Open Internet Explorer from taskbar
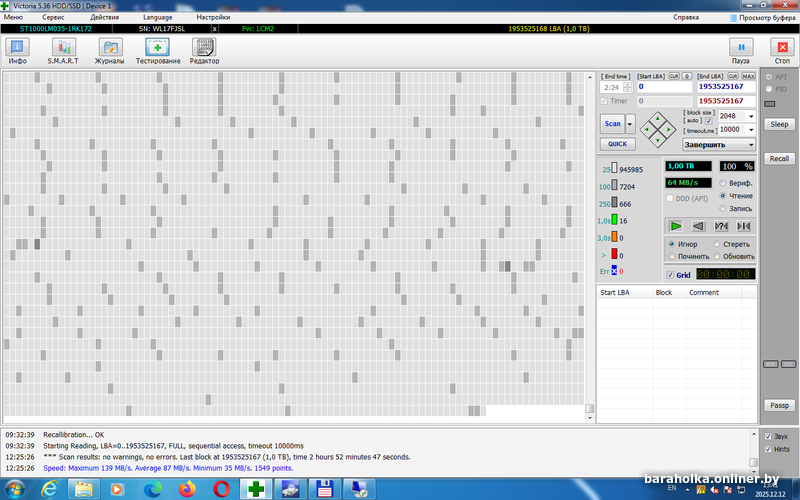The height and width of the screenshot is (500, 800). (49, 489)
